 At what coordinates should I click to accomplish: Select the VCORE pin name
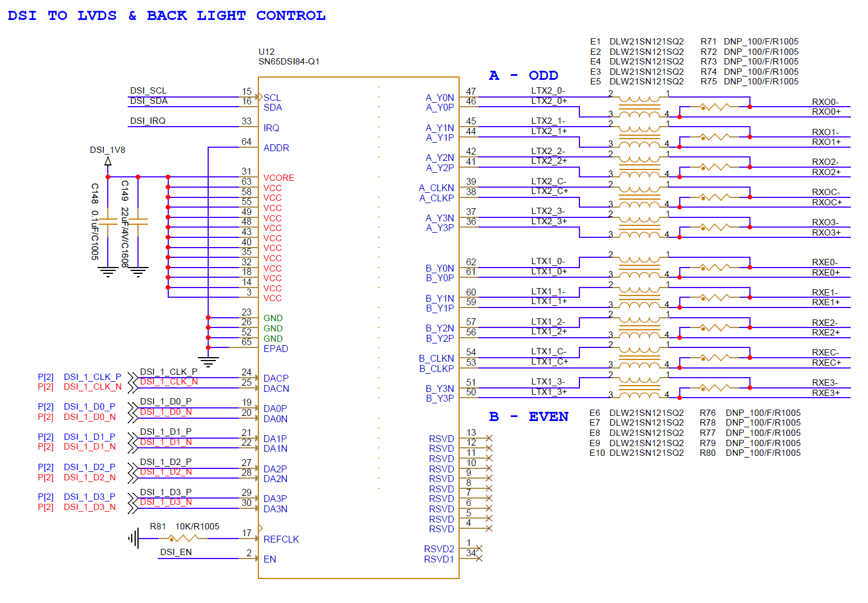(279, 178)
